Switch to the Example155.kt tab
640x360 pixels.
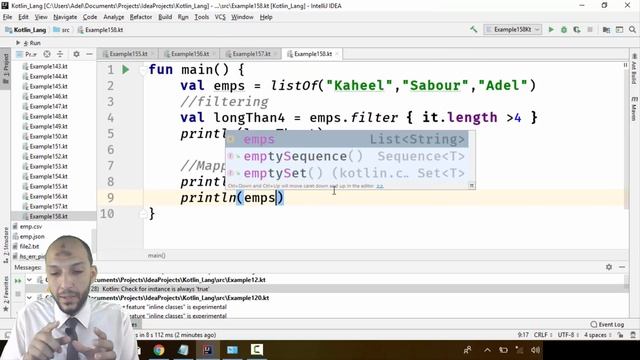pos(128,54)
